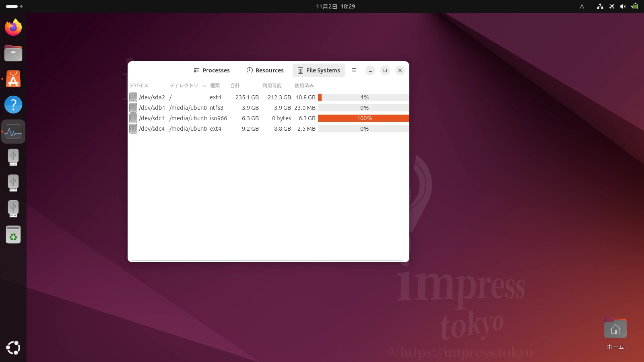This screenshot has width=644, height=362.
Task: Show applications via Ubuntu logo button
Action: point(13,348)
